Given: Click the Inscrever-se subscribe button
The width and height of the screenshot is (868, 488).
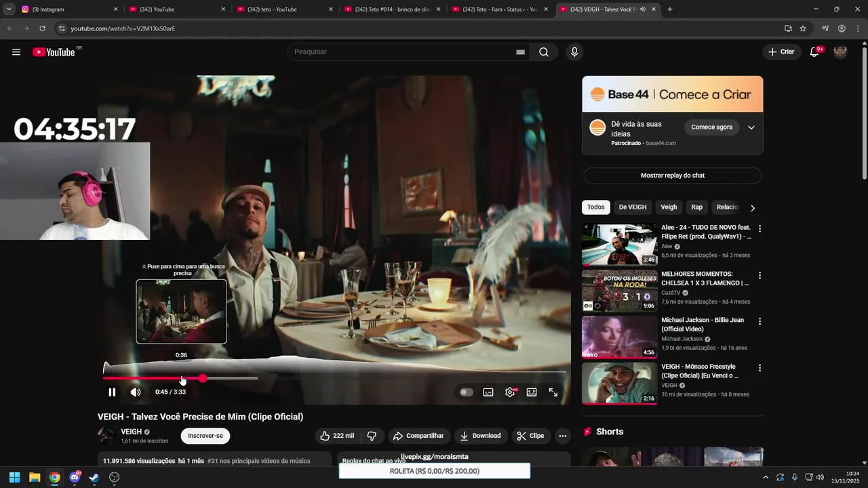Looking at the screenshot, I should 205,436.
